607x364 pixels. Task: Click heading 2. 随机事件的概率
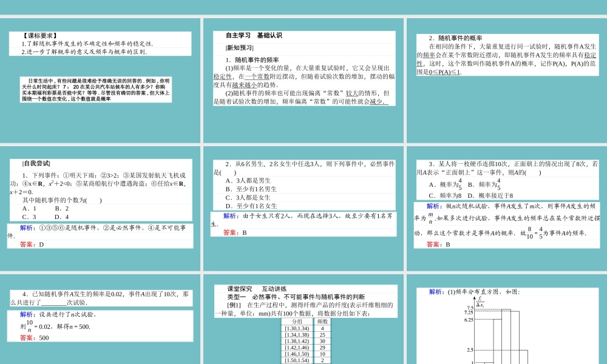[455, 38]
